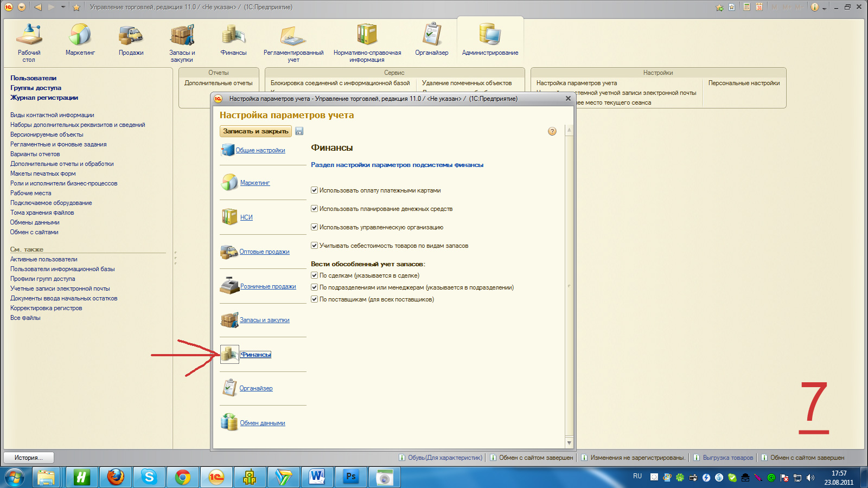Open Группы доступа in left navigation

(36, 88)
